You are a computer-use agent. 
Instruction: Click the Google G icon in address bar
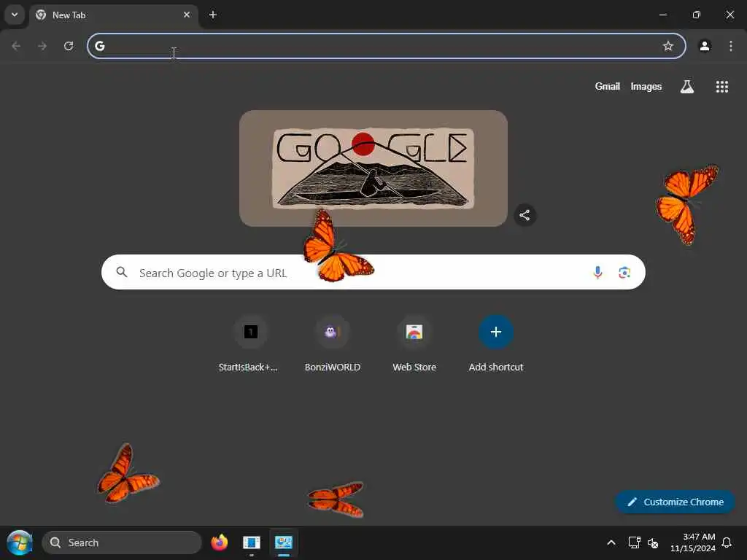99,46
